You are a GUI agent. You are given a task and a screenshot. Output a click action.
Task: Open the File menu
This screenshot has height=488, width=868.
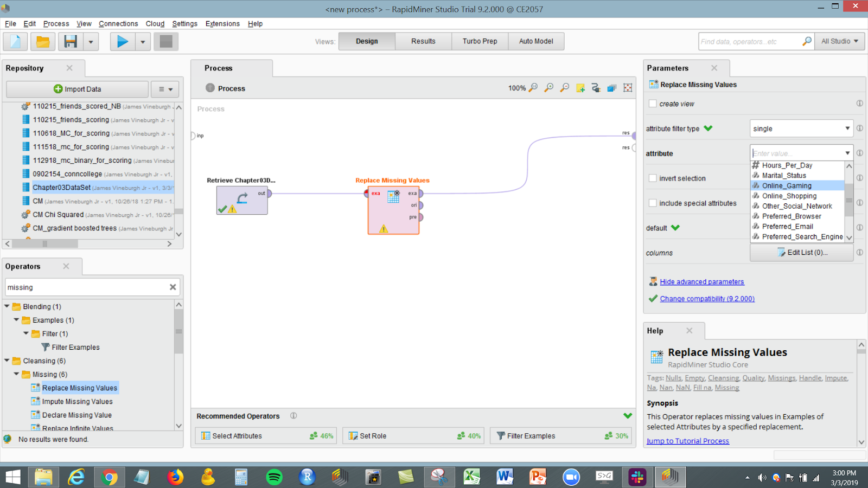click(10, 24)
